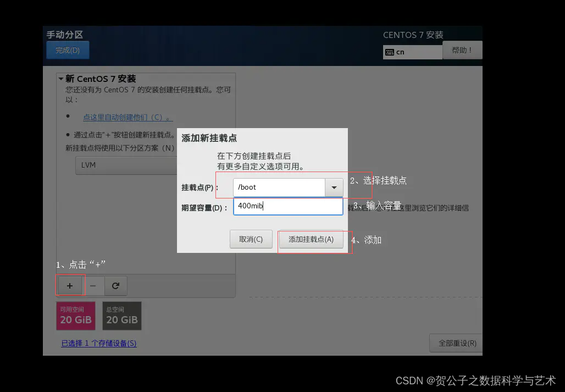Open the mount point dropdown arrow

[x=334, y=187]
